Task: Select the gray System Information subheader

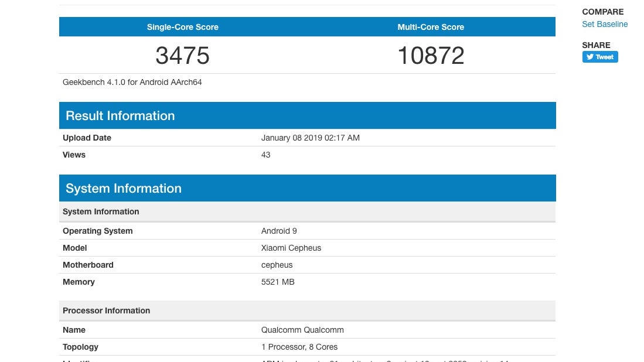Action: 101,212
